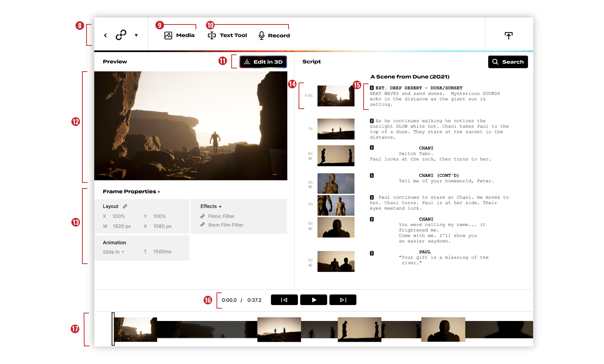Screen dimensions: 604x364
Task: Click text icon beside PAUL dialogue
Action: [x=372, y=253]
